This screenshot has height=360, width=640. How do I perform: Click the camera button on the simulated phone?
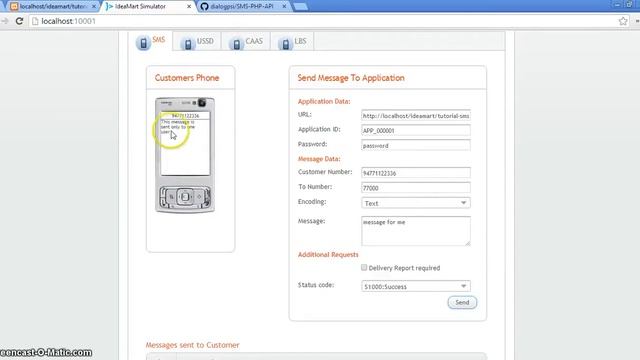(202, 102)
